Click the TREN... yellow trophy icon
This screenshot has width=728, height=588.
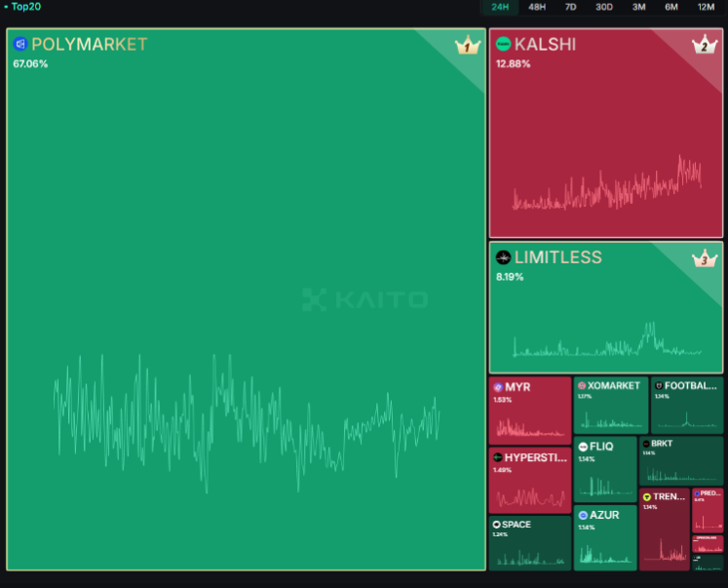point(647,497)
